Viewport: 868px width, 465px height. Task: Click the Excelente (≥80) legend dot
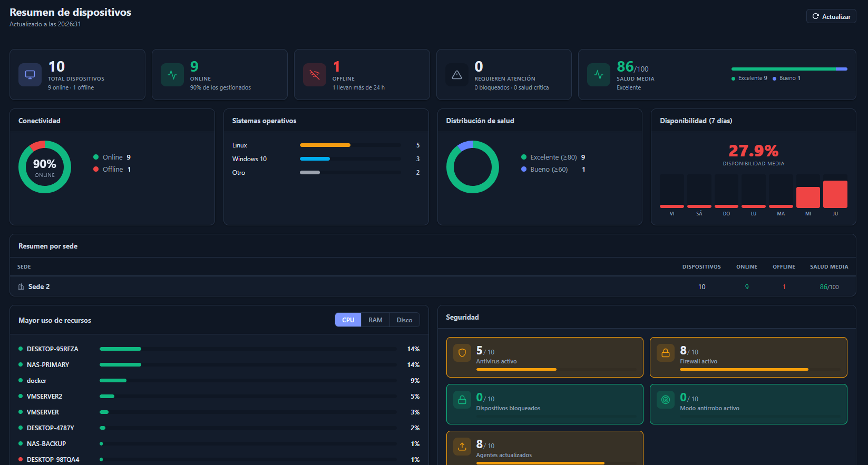pos(524,157)
